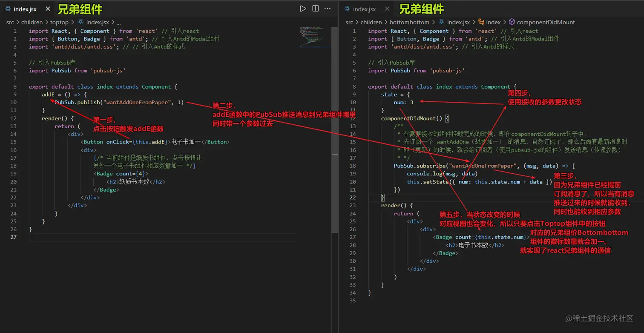Viewport: 644px width, 333px height.
Task: Click 'this.setState' in the right editor
Action: coord(428,182)
